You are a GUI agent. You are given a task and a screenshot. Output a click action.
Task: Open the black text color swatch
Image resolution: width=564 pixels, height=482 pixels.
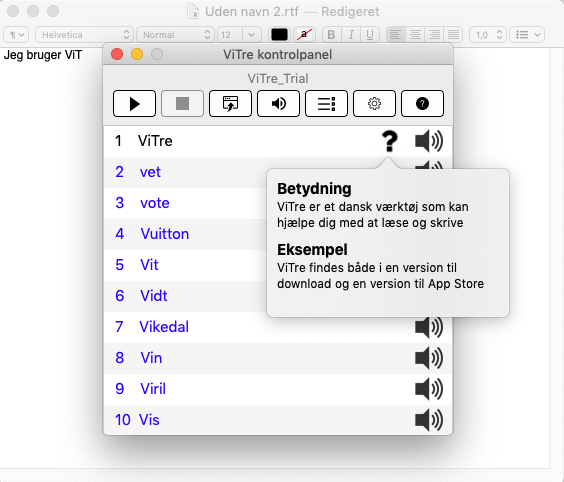pyautogui.click(x=279, y=35)
